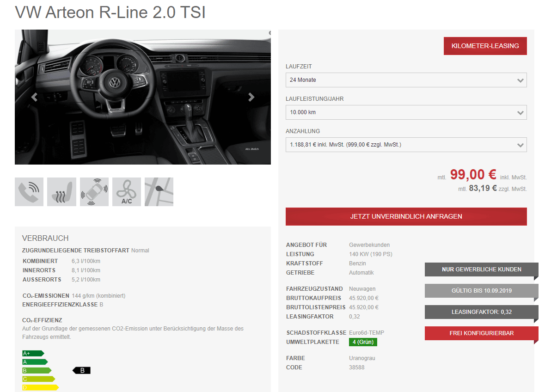Viewport: 545px width, 392px height.
Task: Click the parking sensor feature icon
Action: pyautogui.click(x=94, y=192)
